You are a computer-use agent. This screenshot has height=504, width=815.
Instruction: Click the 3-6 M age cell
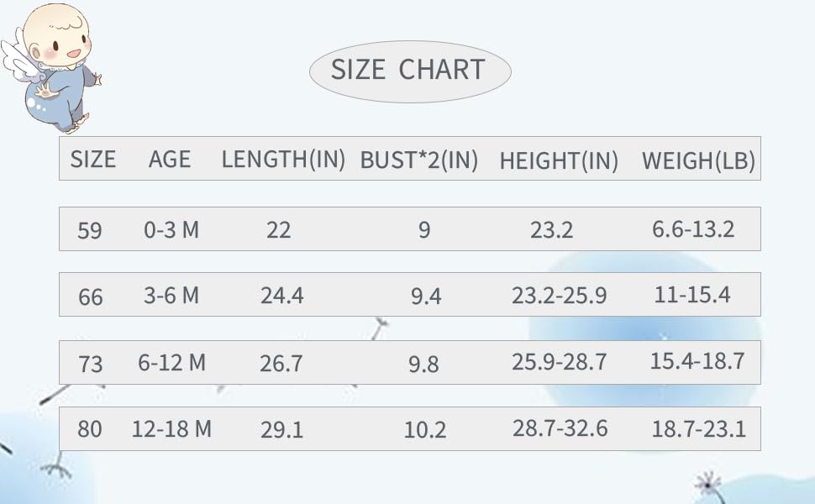pyautogui.click(x=171, y=296)
